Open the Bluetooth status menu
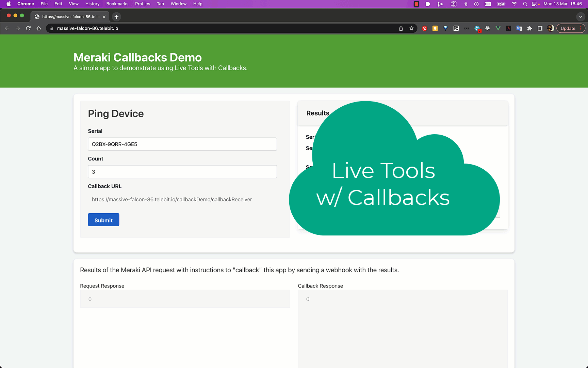The image size is (588, 368). click(x=466, y=4)
